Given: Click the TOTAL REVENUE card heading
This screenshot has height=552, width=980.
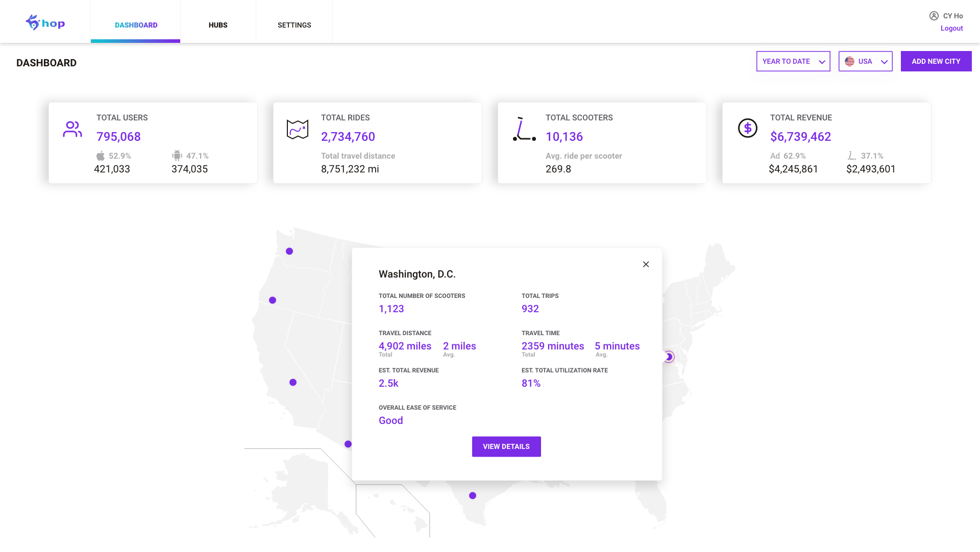Looking at the screenshot, I should click(x=801, y=117).
